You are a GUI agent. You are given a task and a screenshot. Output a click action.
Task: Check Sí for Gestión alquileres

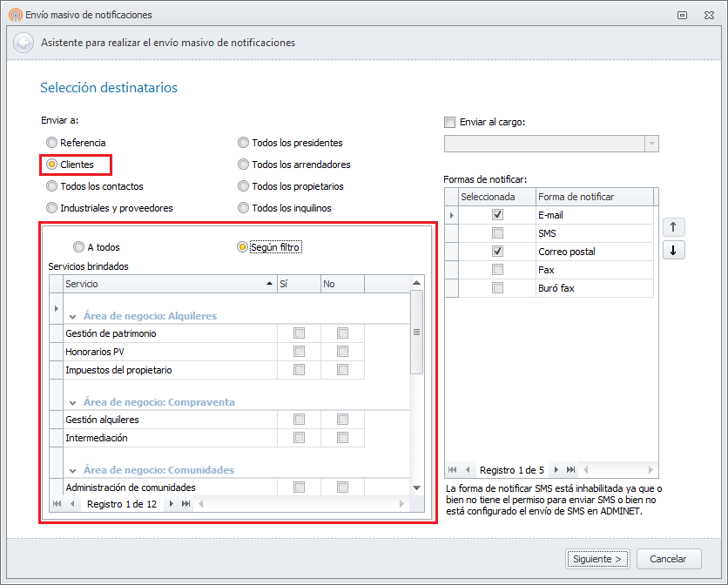tap(299, 420)
